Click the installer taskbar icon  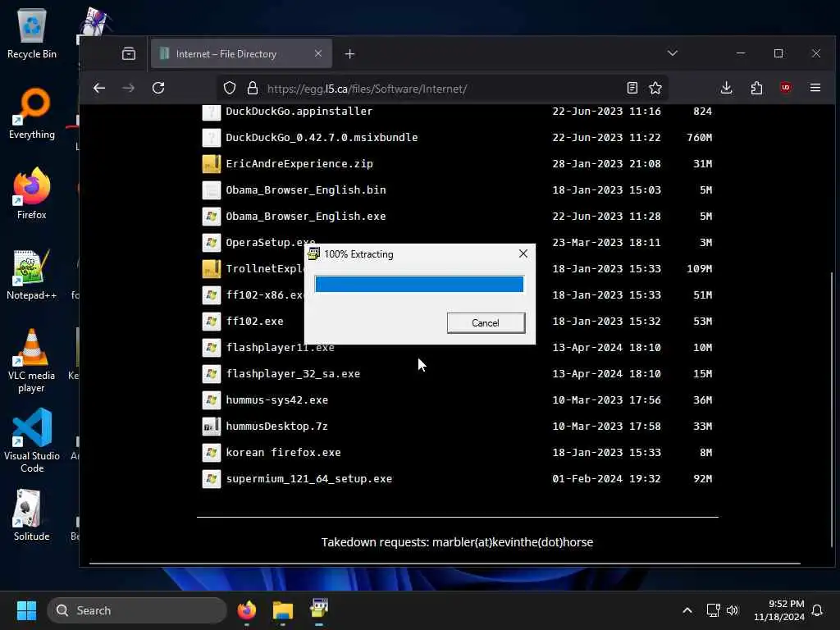pyautogui.click(x=319, y=609)
